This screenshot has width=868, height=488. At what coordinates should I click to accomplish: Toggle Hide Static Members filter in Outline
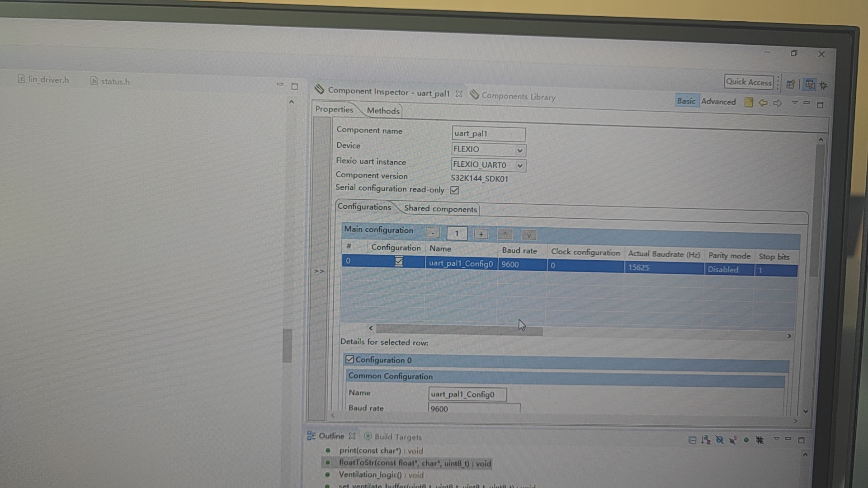(732, 440)
